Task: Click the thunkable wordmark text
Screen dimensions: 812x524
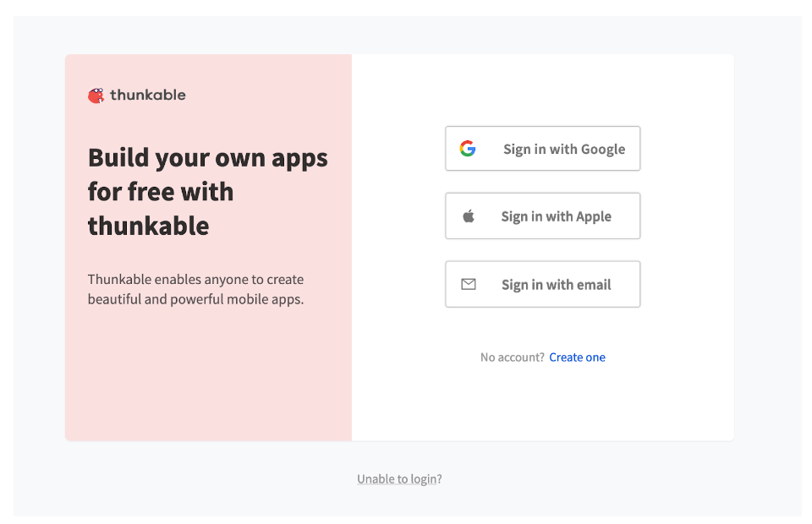Action: click(147, 96)
